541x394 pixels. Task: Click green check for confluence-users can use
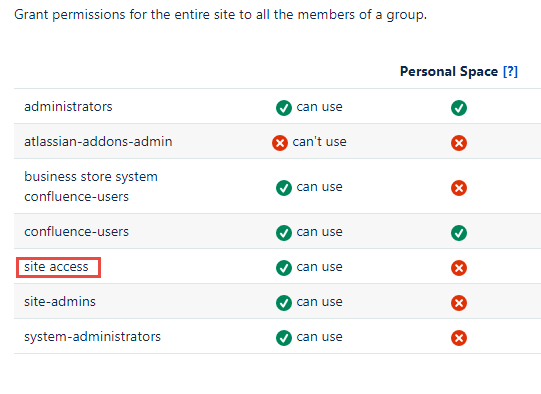[284, 233]
